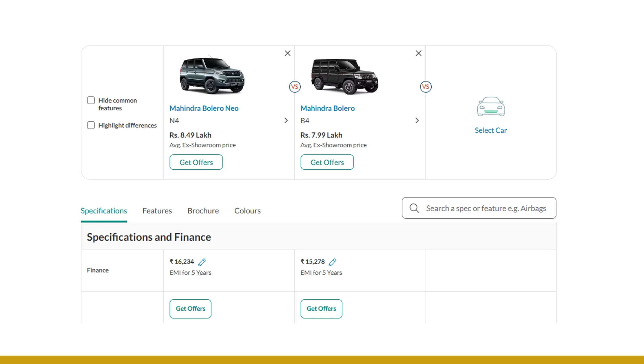Viewport: 644px width, 364px height.
Task: Edit the ₹15,278 EMI value
Action: click(x=333, y=261)
